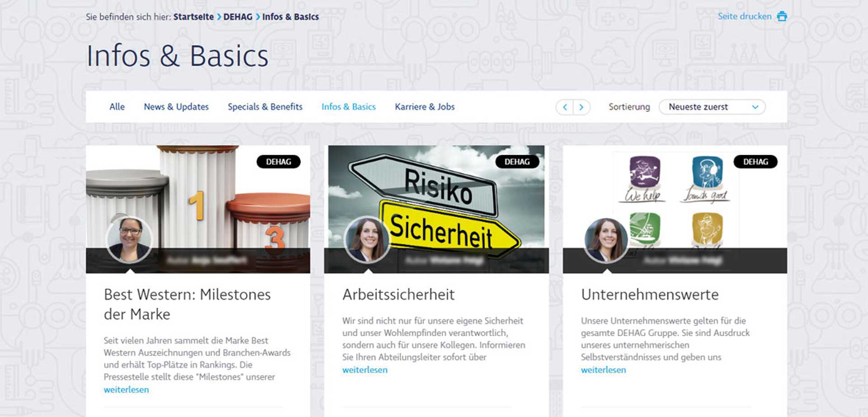Go to previous page with left arrow

pyautogui.click(x=565, y=107)
